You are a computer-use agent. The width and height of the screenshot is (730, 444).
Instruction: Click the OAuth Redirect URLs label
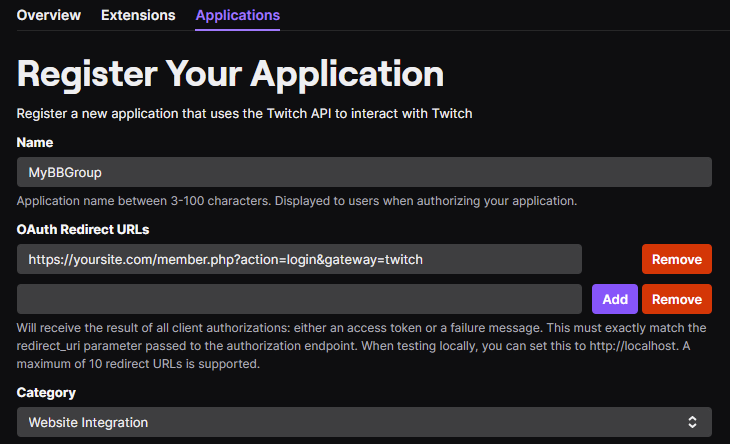point(83,229)
